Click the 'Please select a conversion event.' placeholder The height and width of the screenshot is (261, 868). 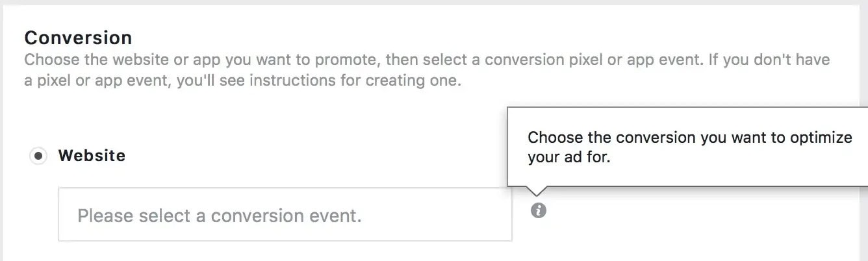(x=220, y=216)
